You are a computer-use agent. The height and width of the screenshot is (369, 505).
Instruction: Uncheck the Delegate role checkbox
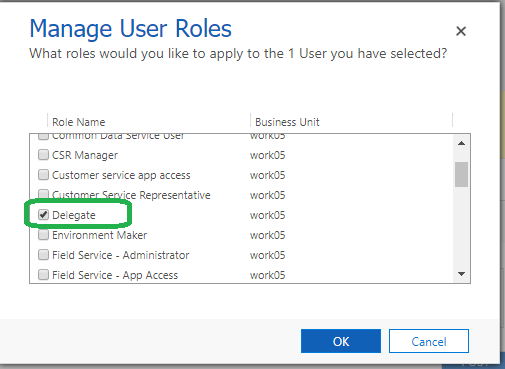point(43,215)
